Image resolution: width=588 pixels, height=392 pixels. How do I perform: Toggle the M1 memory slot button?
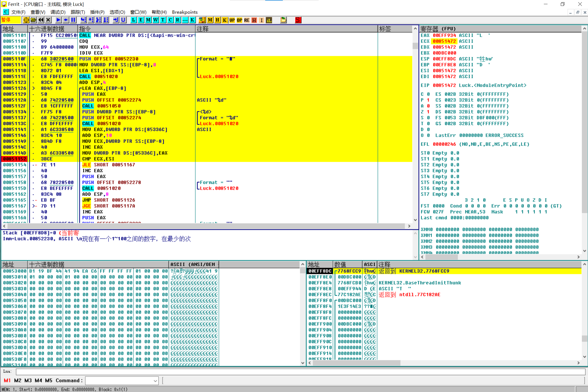pos(7,380)
